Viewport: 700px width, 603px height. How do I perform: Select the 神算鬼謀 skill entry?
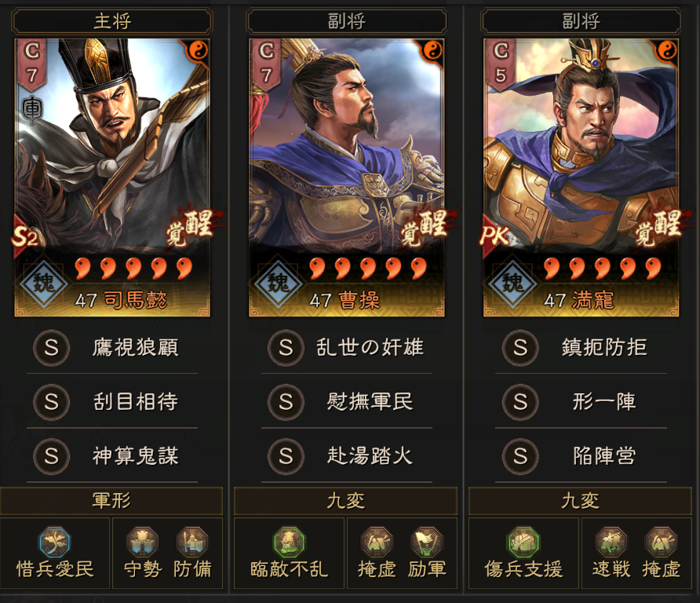tap(112, 456)
